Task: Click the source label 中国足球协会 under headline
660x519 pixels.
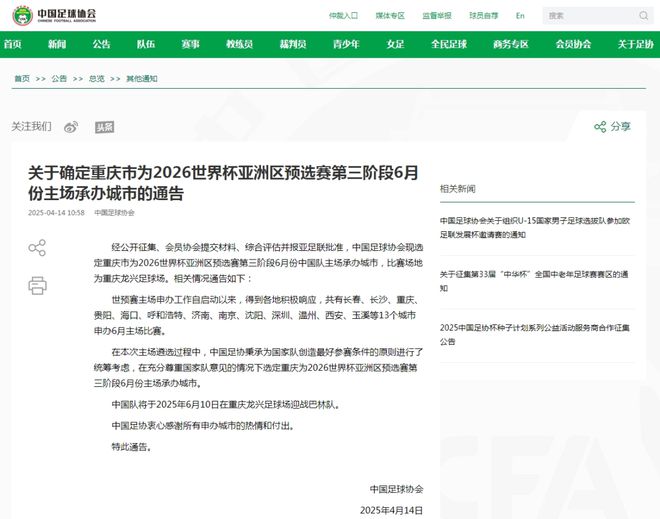Action: point(114,213)
